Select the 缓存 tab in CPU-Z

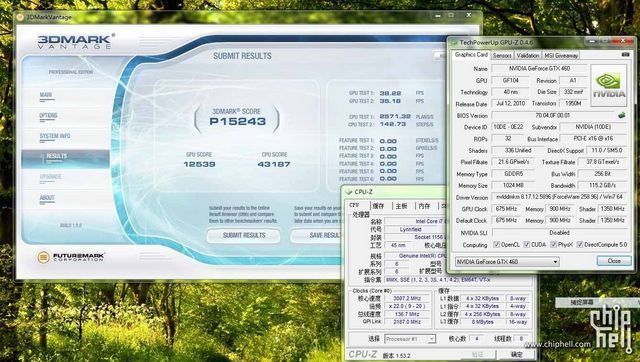(x=378, y=206)
